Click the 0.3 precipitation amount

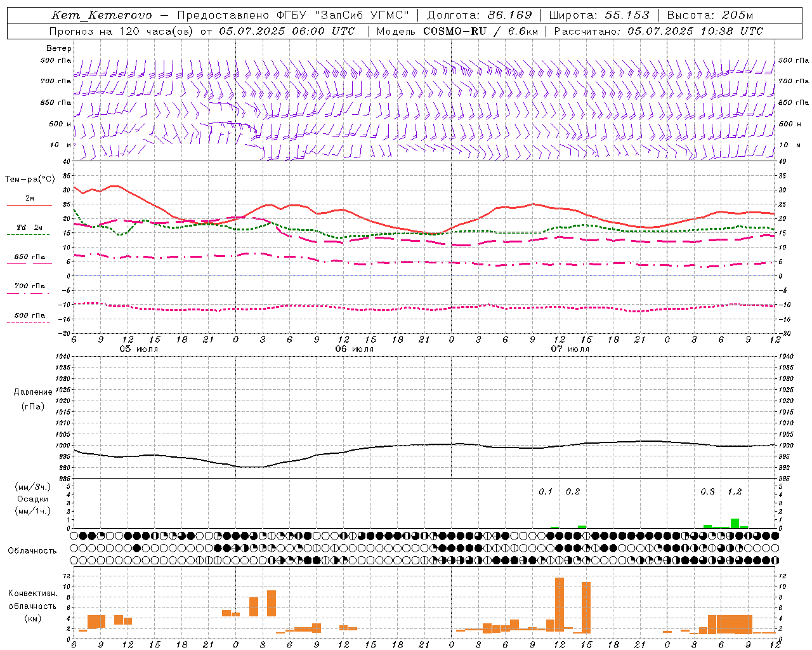tap(707, 492)
